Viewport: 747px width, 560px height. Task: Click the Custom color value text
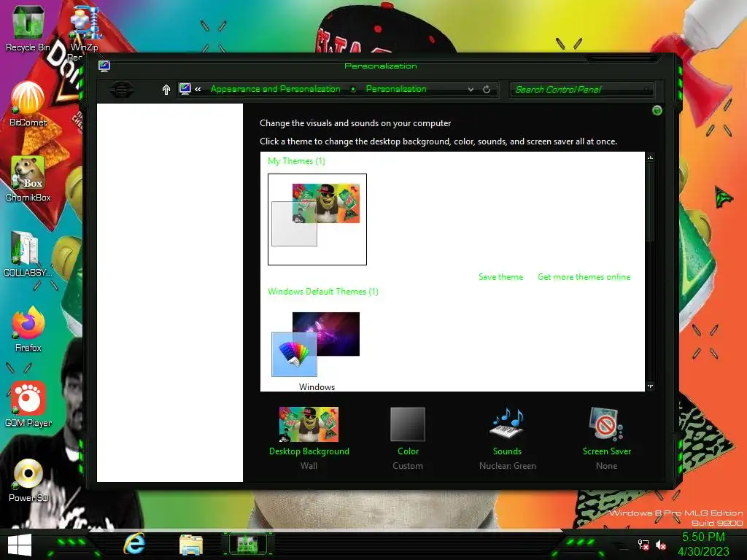(x=408, y=466)
